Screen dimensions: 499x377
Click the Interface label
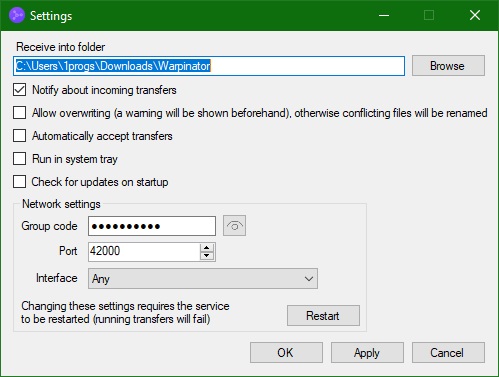click(x=57, y=278)
